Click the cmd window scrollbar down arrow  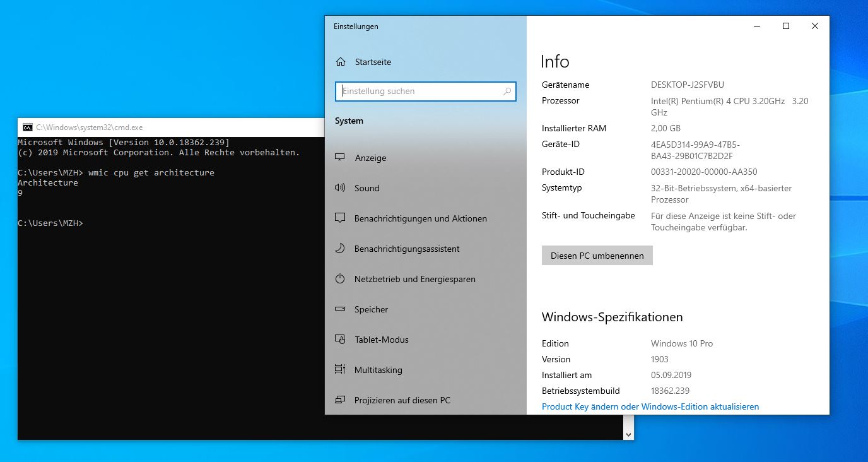click(x=628, y=435)
